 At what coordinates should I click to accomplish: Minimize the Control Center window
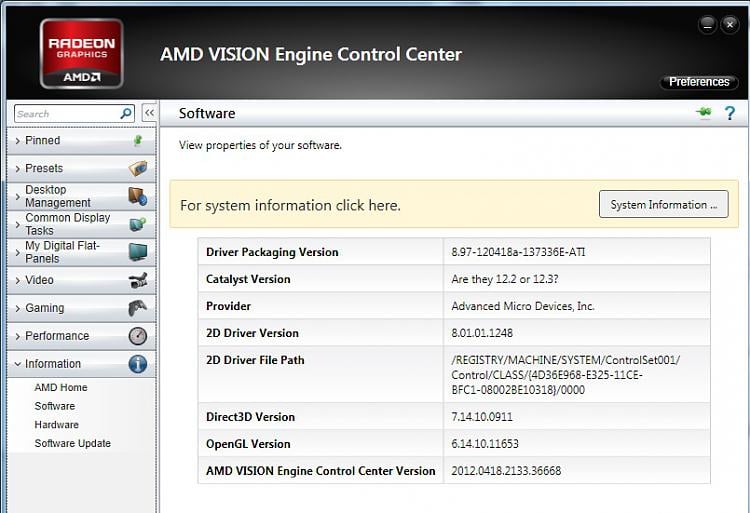(x=707, y=25)
